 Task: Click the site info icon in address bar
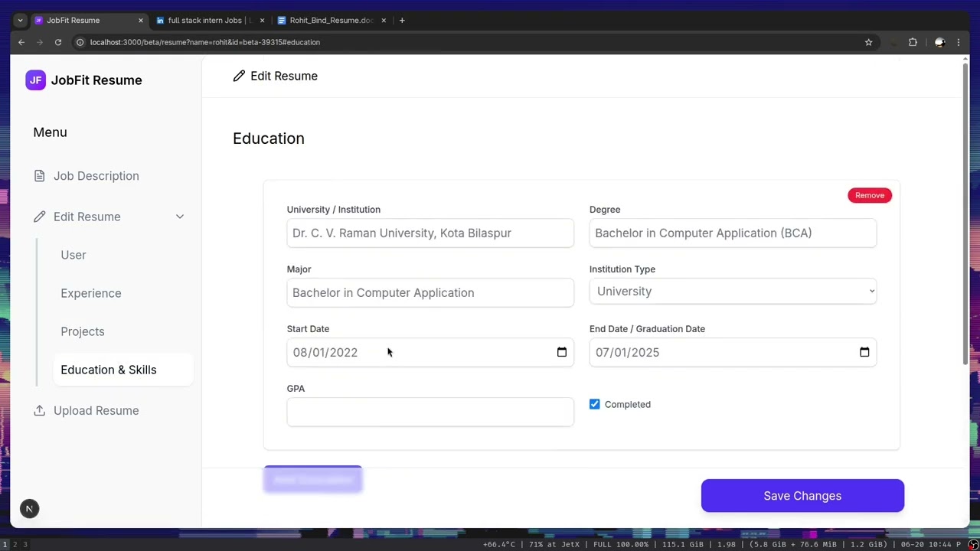pos(80,42)
